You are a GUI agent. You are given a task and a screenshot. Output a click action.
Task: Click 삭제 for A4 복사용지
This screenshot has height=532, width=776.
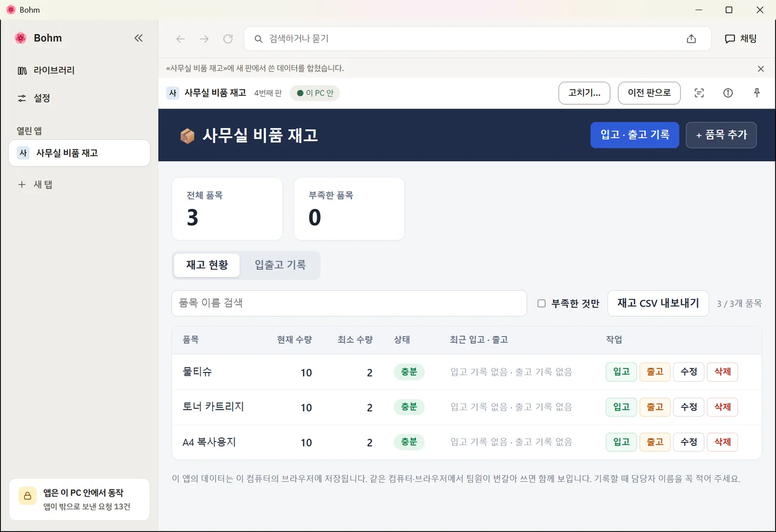(x=723, y=442)
